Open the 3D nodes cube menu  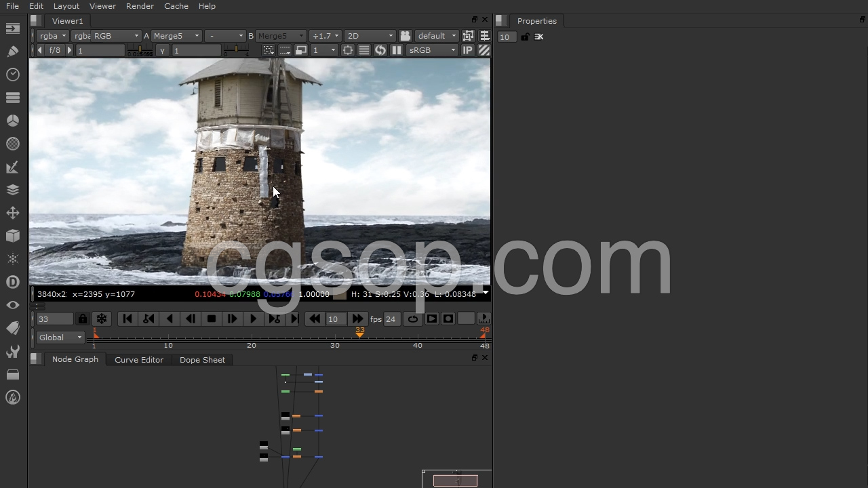pyautogui.click(x=13, y=236)
